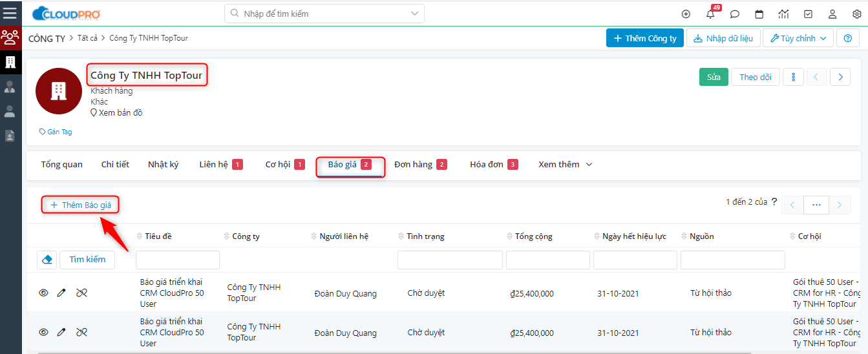
Task: Click the Gán Tag link
Action: [x=56, y=132]
